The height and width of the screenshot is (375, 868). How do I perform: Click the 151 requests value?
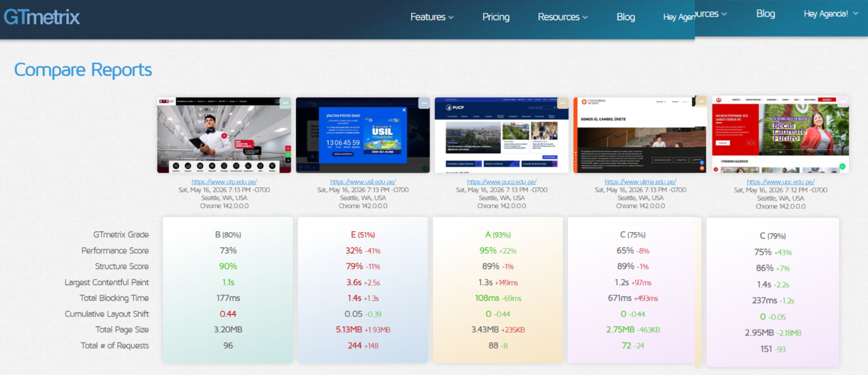pyautogui.click(x=766, y=349)
